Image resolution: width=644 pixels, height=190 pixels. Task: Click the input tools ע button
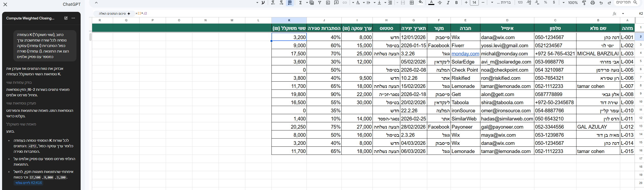pos(263,3)
